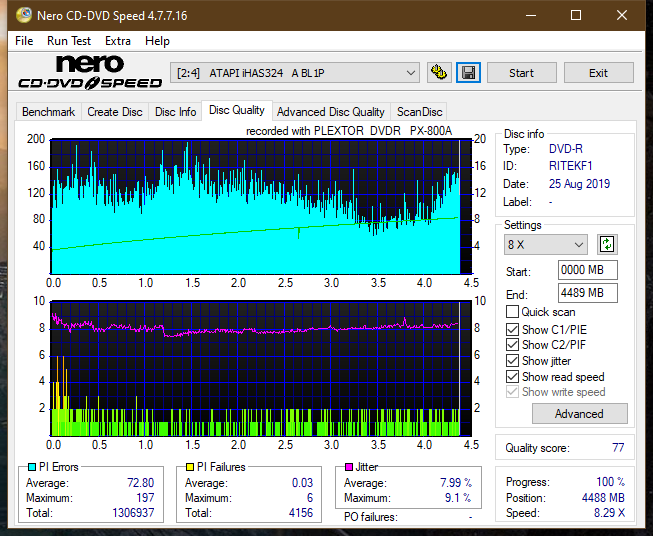The height and width of the screenshot is (536, 653).
Task: Click the Advanced settings button
Action: point(579,414)
